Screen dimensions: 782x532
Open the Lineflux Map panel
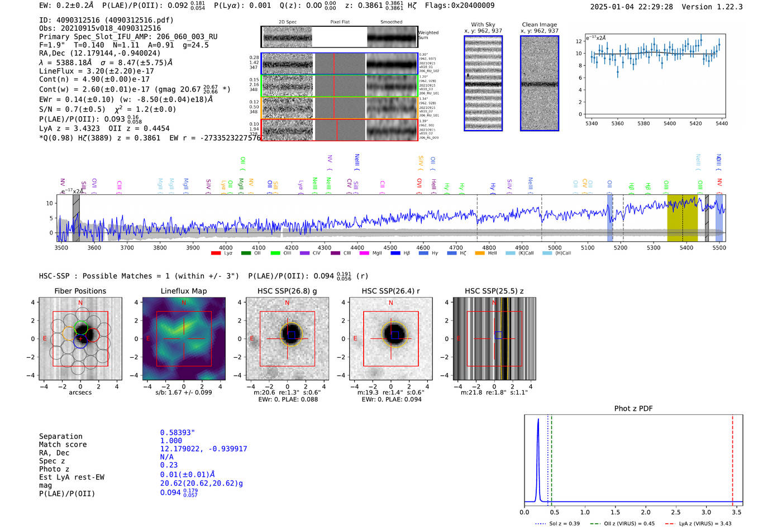point(184,339)
